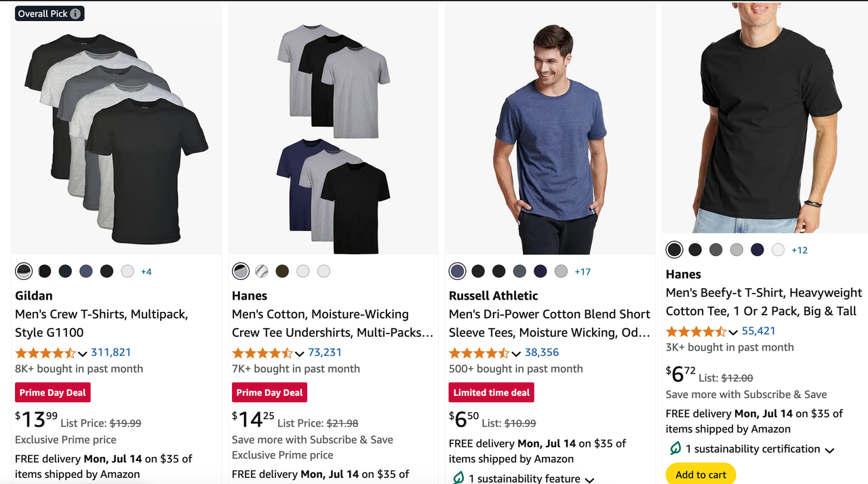Click the Overall Pick info icon

75,14
